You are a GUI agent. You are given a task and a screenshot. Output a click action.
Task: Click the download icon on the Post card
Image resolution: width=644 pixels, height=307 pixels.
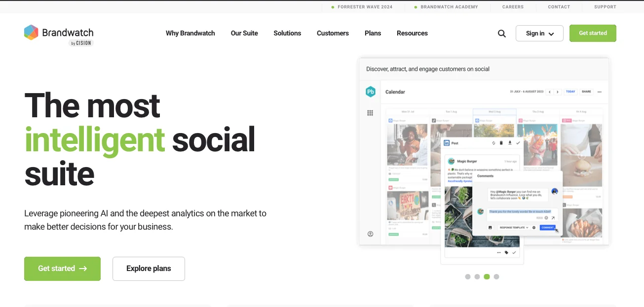[510, 143]
